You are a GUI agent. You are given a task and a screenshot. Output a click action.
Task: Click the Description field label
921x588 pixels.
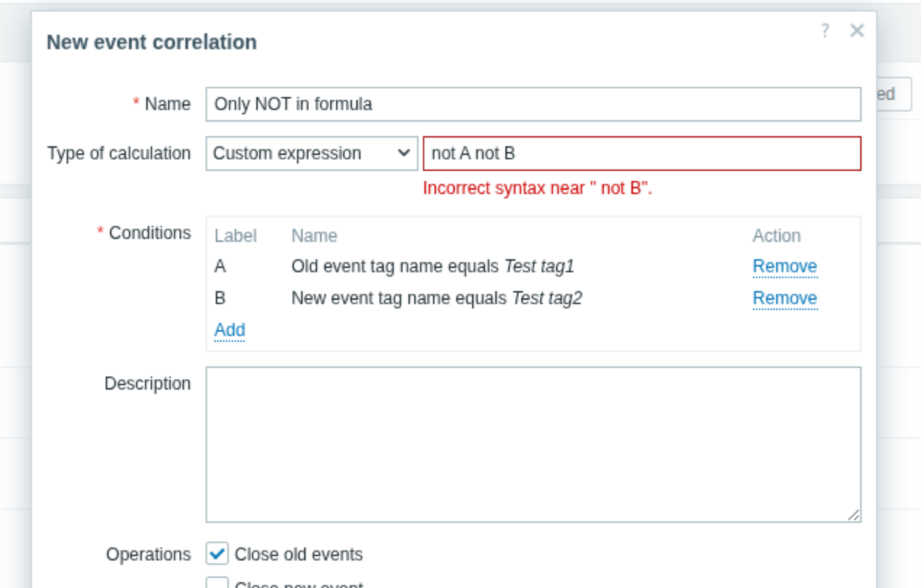148,384
